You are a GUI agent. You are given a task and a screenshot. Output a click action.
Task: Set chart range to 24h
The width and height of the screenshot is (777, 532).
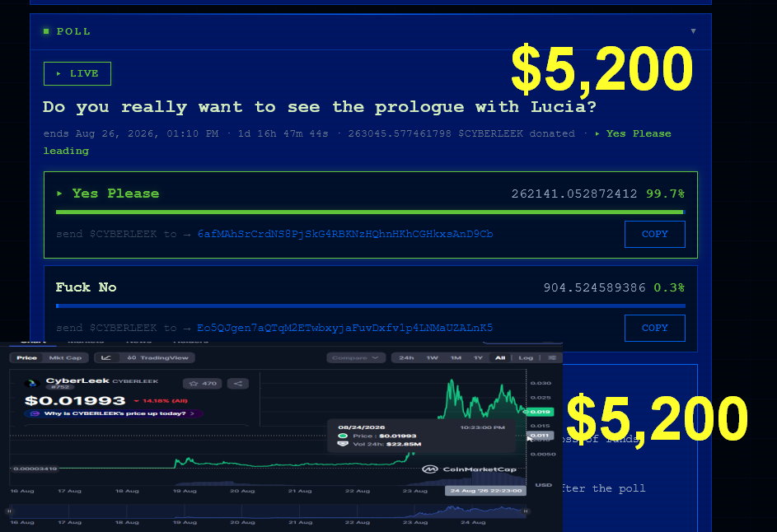406,357
